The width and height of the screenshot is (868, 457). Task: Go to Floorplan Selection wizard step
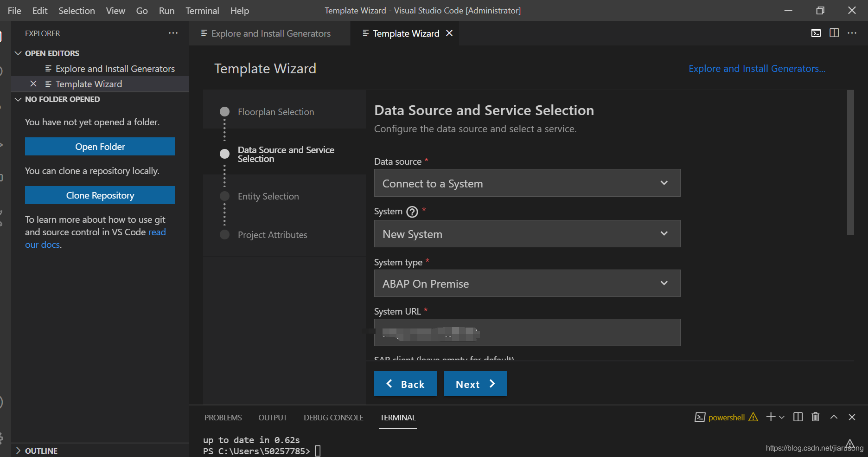click(x=275, y=112)
